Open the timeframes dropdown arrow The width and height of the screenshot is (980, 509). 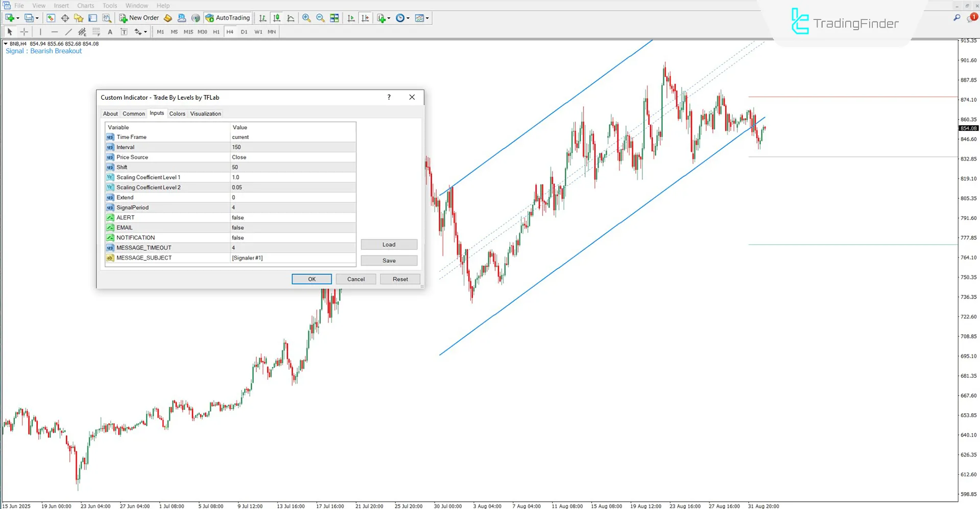click(408, 18)
